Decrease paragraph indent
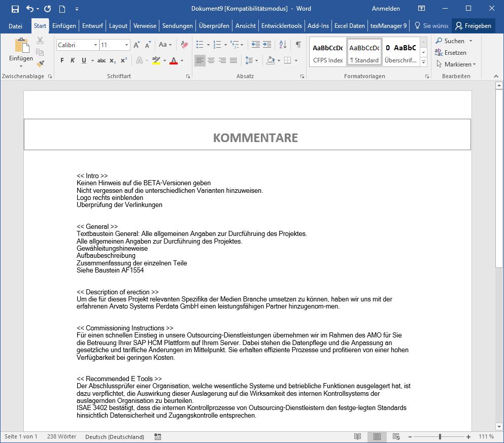Viewport: 504px width, 443px height. coord(255,45)
